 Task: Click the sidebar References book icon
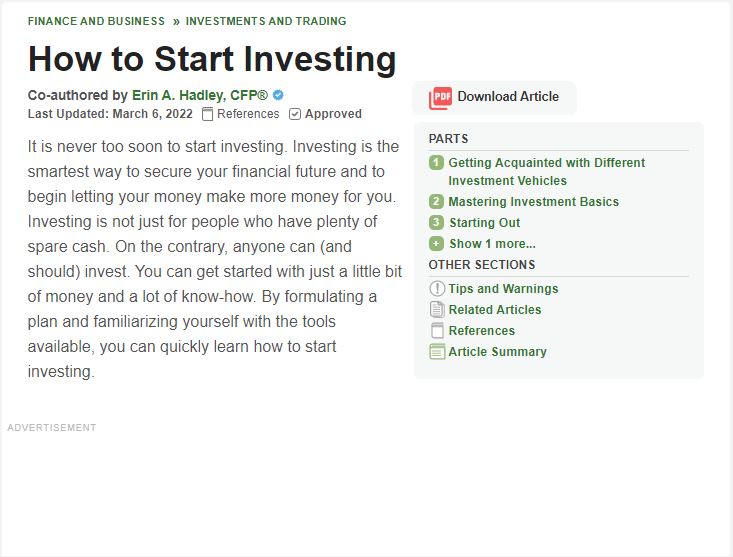(x=437, y=330)
